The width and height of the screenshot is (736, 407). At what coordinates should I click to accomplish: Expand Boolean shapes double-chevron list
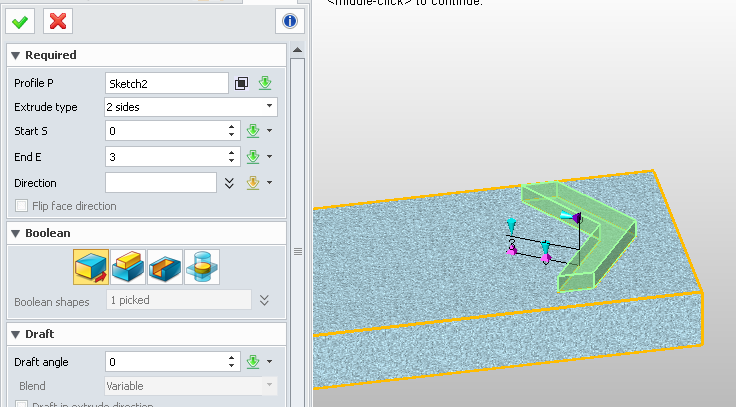tap(264, 300)
